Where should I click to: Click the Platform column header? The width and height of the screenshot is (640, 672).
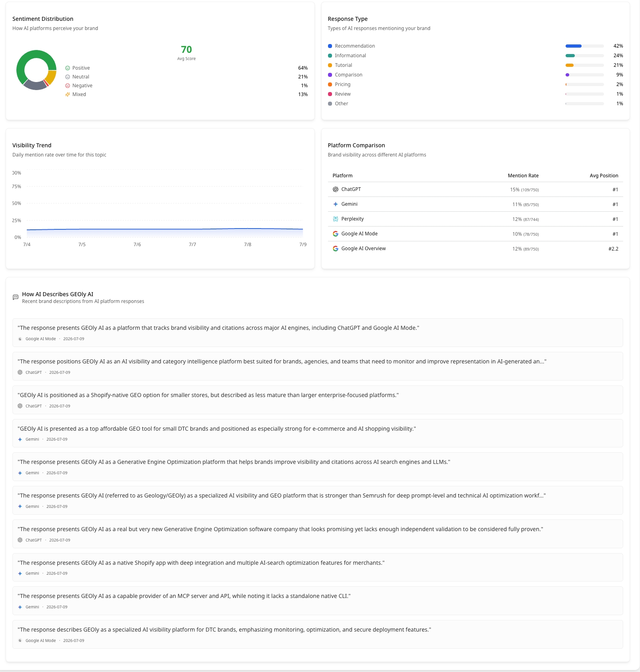(x=342, y=176)
